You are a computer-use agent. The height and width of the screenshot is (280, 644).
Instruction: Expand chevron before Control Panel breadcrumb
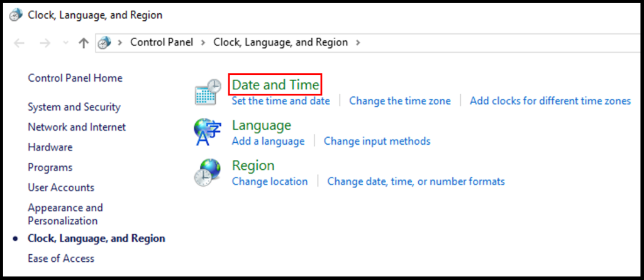[120, 42]
